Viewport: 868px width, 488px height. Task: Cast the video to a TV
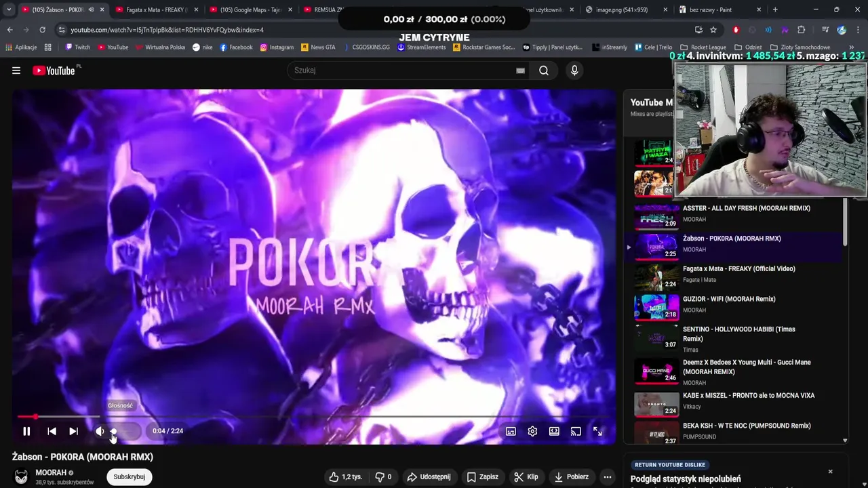[576, 431]
